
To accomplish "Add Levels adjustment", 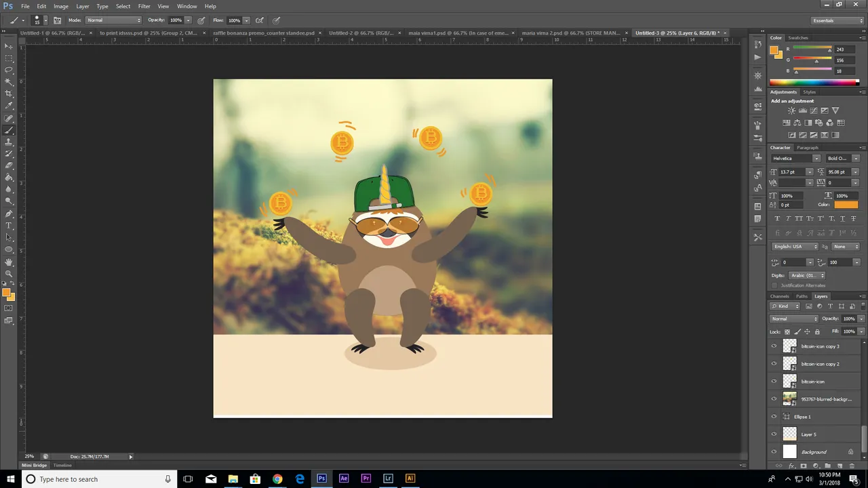I will pyautogui.click(x=802, y=110).
